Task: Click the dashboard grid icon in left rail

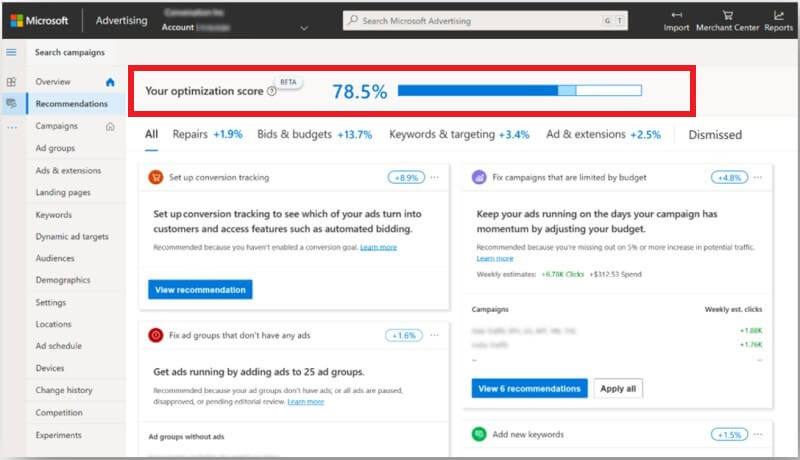Action: pos(11,82)
